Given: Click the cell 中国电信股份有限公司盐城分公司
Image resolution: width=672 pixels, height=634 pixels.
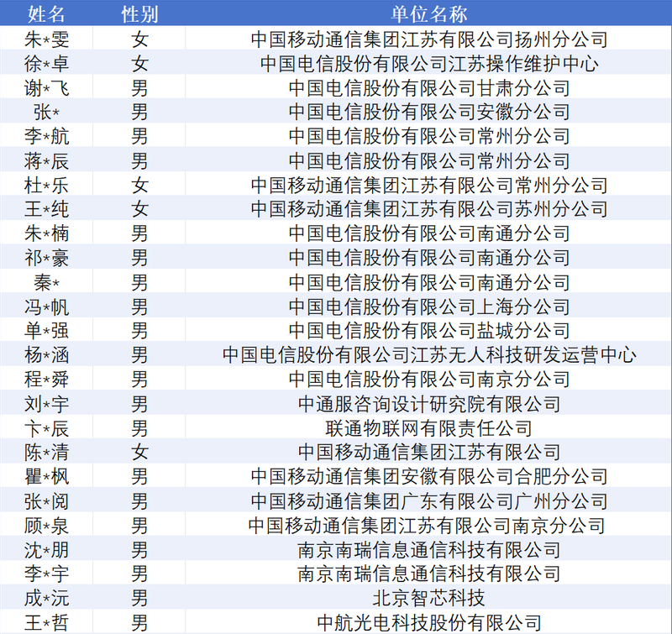Looking at the screenshot, I should tap(429, 331).
